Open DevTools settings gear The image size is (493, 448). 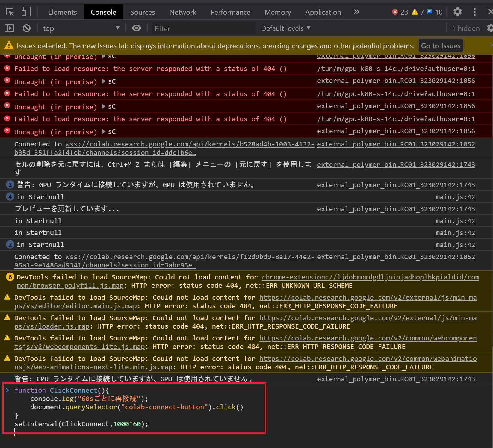pyautogui.click(x=457, y=12)
